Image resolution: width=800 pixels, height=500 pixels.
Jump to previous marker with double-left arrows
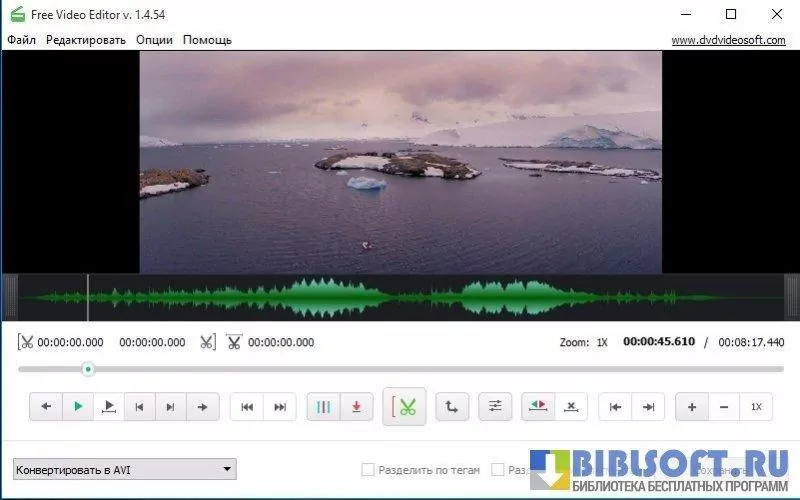247,407
